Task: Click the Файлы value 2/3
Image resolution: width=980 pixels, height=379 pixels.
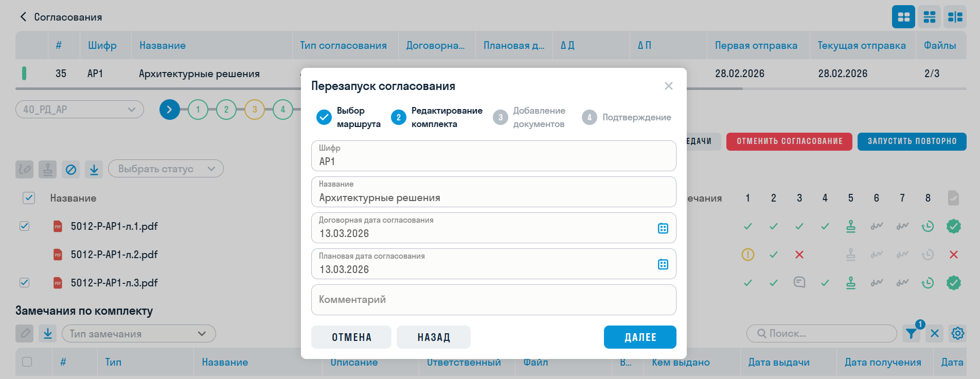Action: coord(932,74)
